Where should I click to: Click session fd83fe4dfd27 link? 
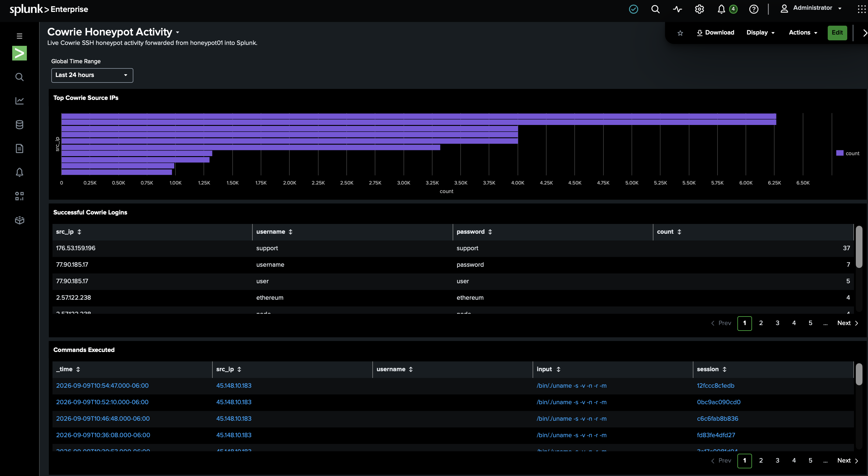point(716,435)
